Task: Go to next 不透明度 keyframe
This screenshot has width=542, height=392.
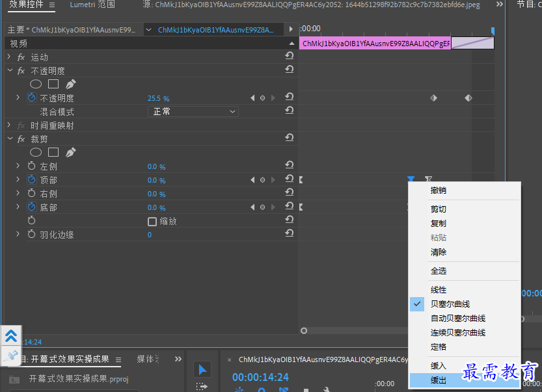Action: coord(273,98)
